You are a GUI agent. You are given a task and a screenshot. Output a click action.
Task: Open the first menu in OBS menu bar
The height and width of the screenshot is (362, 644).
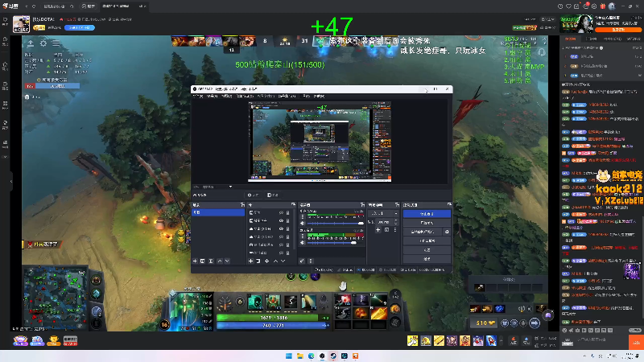pyautogui.click(x=198, y=96)
